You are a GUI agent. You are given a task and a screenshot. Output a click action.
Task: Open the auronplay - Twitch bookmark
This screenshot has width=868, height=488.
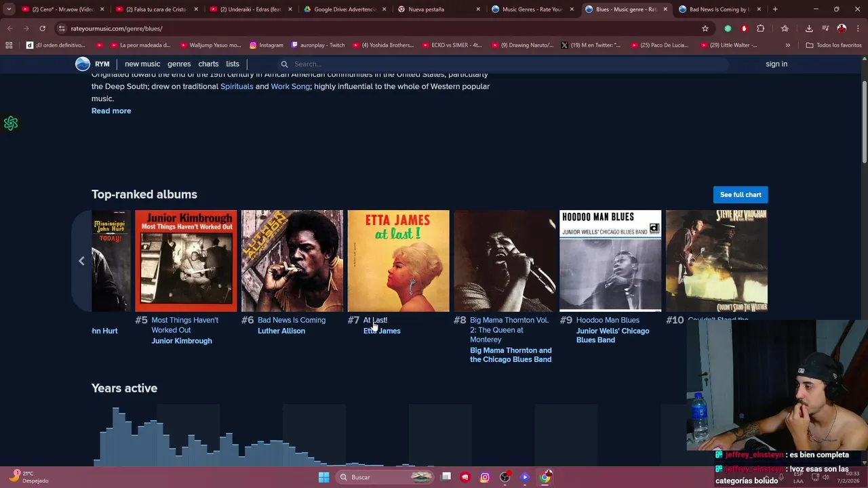tap(318, 45)
